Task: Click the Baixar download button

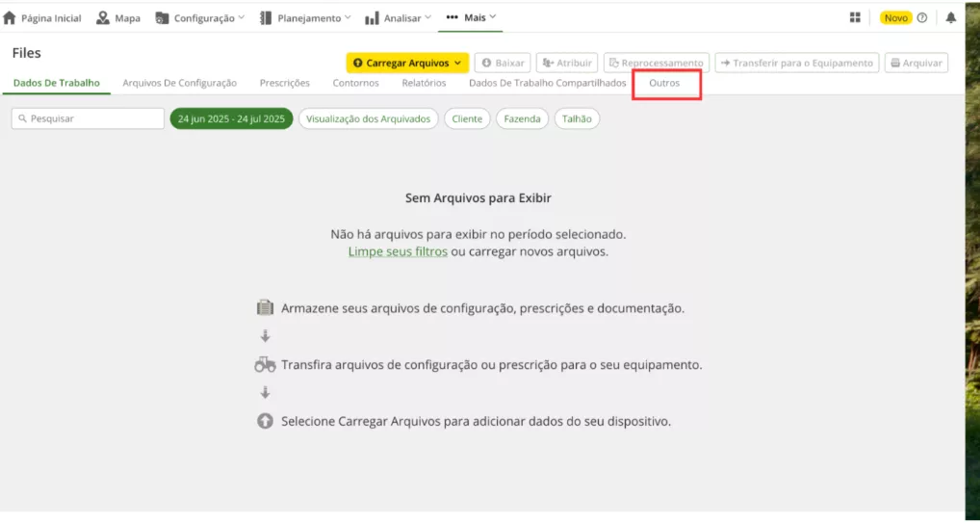Action: coord(502,63)
